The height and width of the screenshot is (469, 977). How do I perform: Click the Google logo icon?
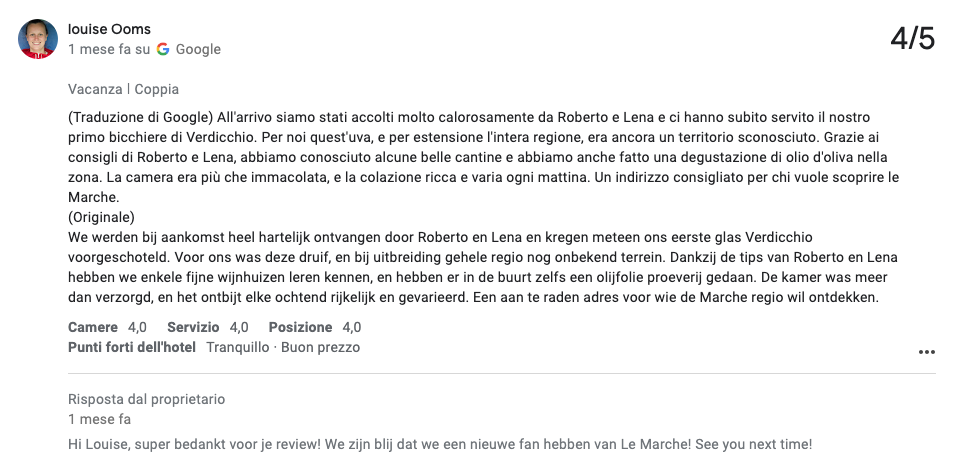[163, 49]
